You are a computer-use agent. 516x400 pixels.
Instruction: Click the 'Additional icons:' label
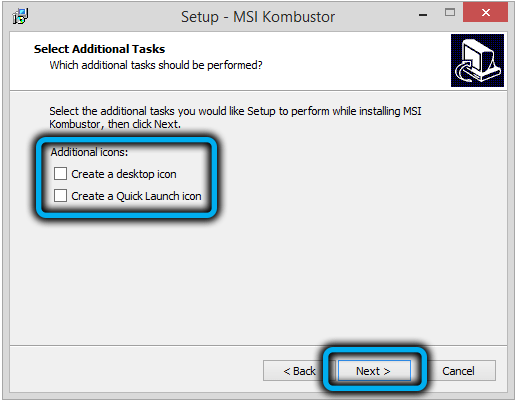coord(89,152)
